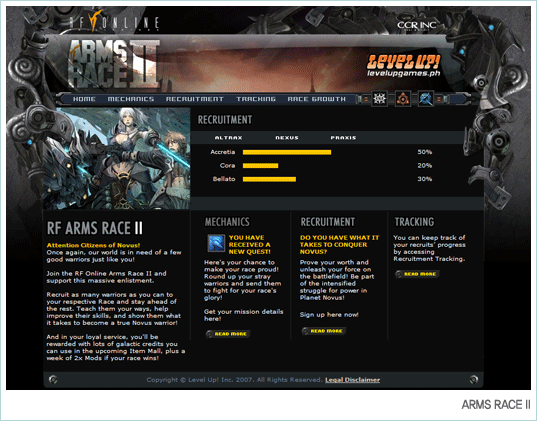Image resolution: width=537 pixels, height=421 pixels.
Task: Switch to the NEXUS server tab
Action: point(287,138)
